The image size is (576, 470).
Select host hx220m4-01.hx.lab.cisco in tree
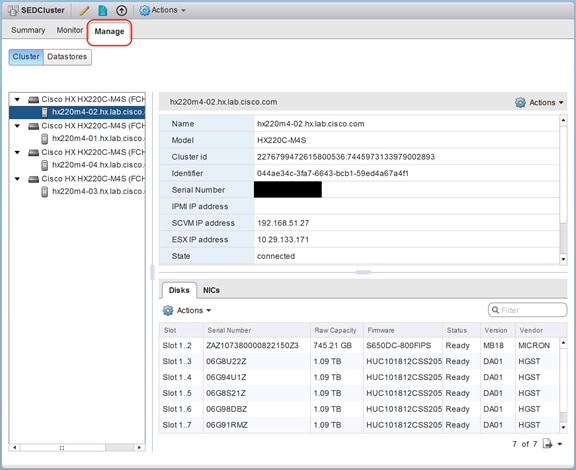coord(98,139)
